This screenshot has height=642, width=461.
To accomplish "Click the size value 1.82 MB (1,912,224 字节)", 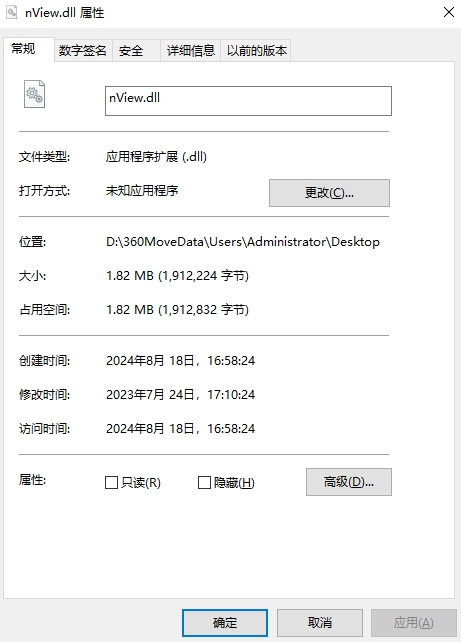I will pos(177,276).
